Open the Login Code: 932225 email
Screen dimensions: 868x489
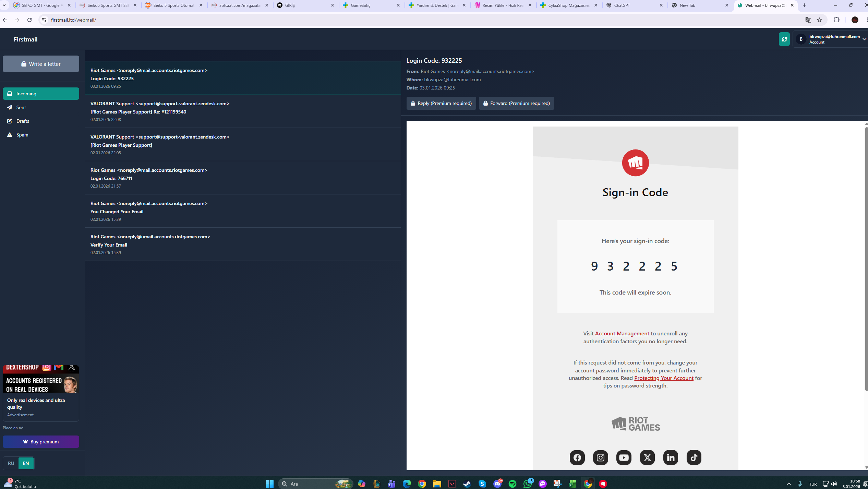click(243, 78)
